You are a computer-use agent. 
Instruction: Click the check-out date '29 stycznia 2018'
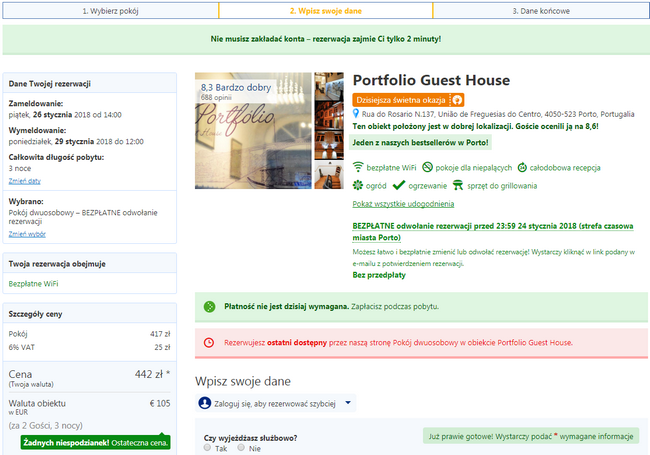(x=83, y=142)
